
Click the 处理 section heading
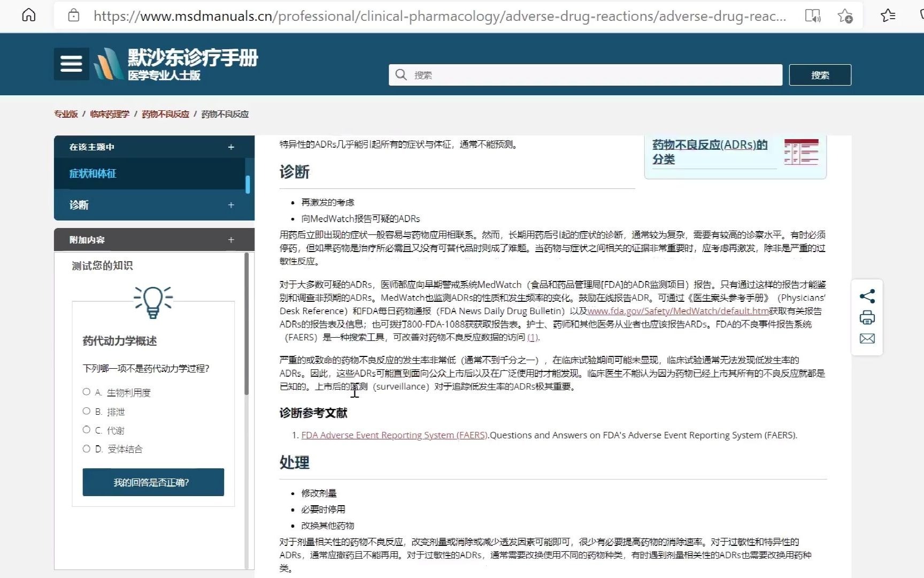pyautogui.click(x=295, y=462)
